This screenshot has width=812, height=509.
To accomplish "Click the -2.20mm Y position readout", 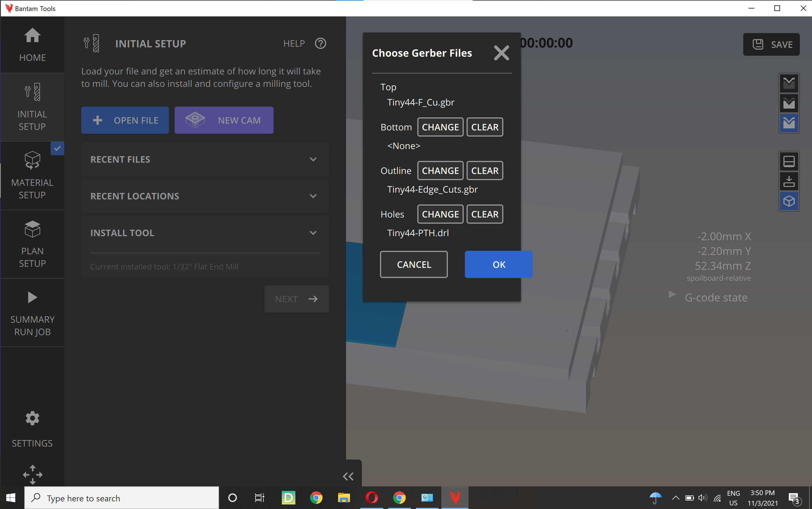I will tap(724, 251).
